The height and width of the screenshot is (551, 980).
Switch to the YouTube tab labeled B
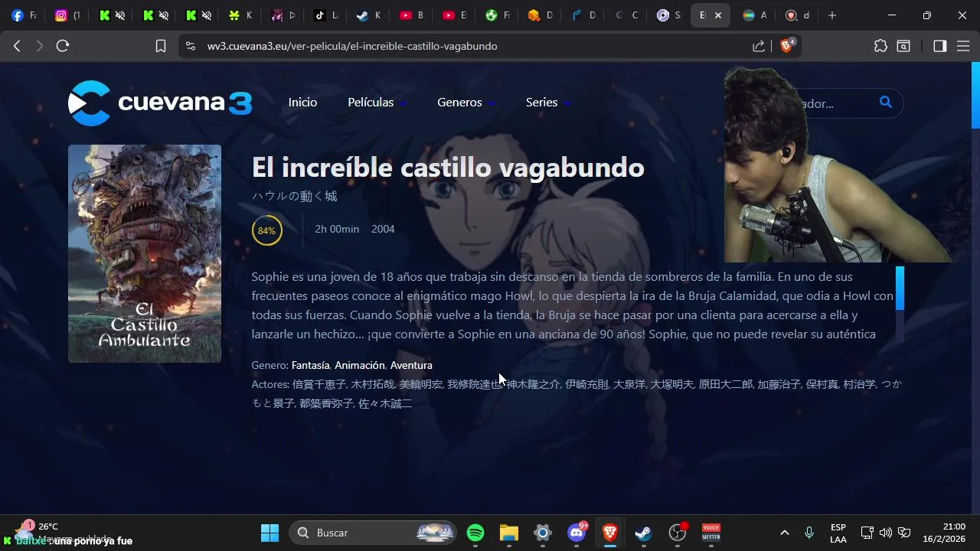tap(412, 15)
